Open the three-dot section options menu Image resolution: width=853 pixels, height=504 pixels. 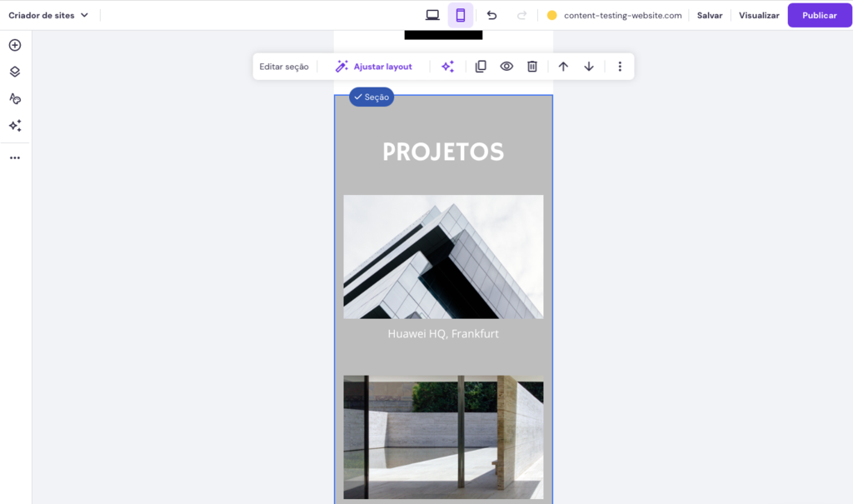point(620,66)
